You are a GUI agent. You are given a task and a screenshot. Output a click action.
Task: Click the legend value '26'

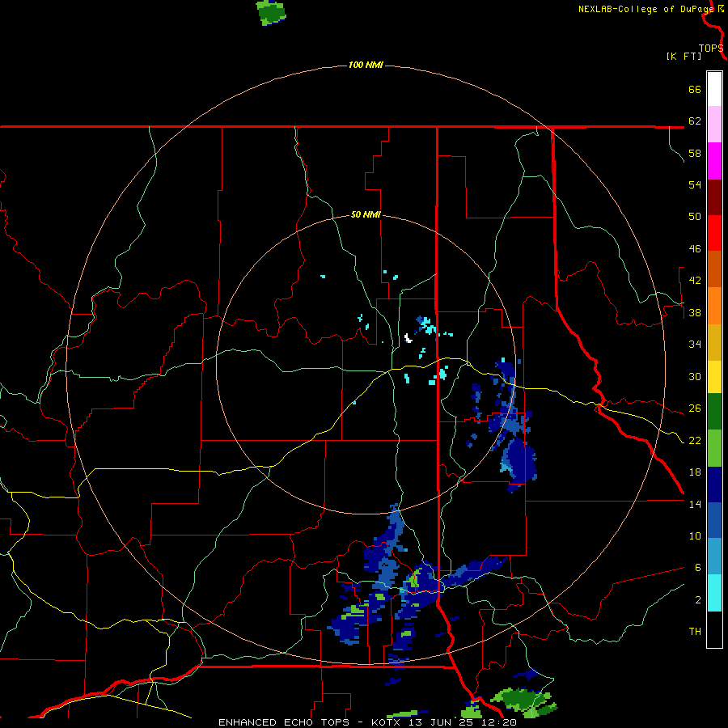[x=695, y=408]
